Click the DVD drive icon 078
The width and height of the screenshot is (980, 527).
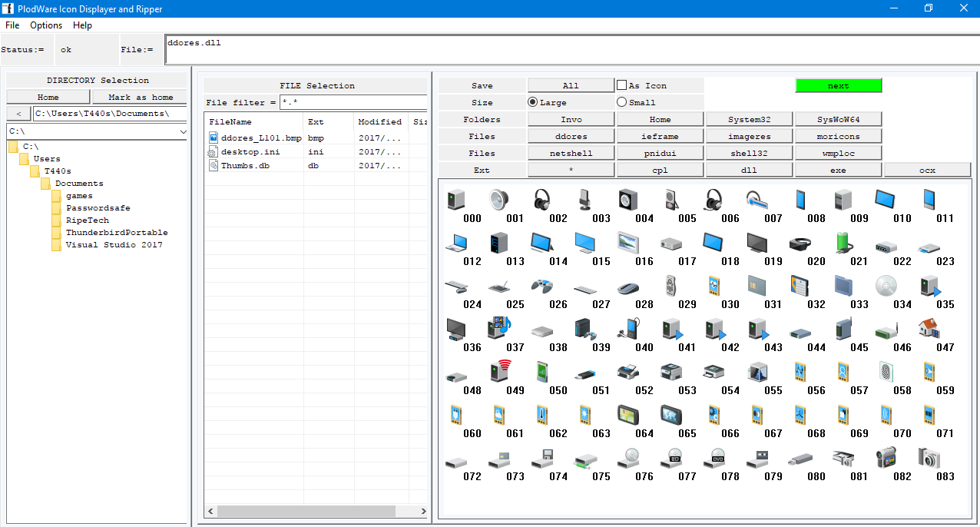[713, 460]
